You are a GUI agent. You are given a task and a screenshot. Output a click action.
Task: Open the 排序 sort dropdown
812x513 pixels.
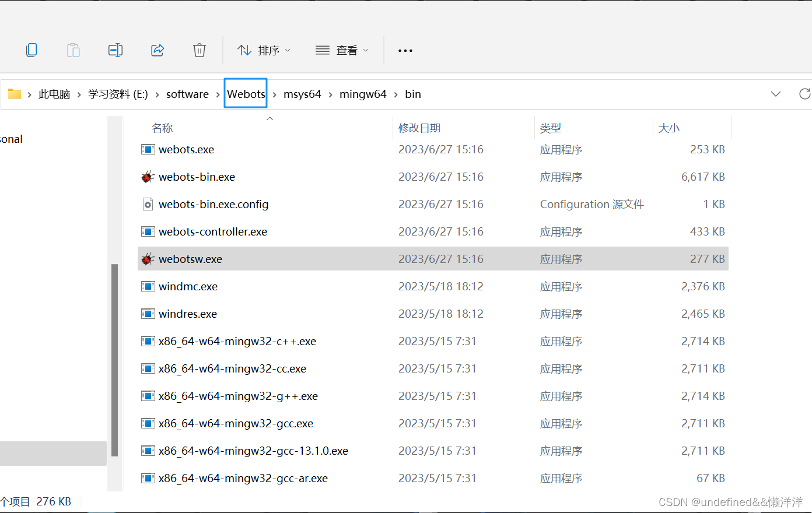click(x=264, y=50)
